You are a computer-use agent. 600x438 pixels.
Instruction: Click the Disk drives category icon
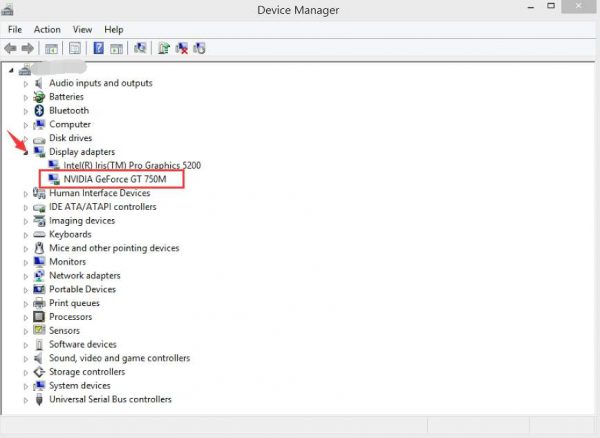pos(39,139)
